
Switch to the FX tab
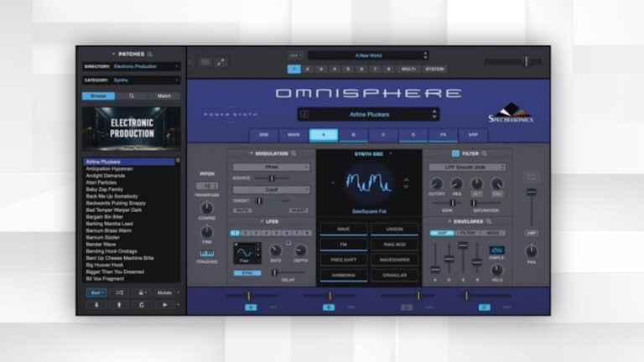442,134
